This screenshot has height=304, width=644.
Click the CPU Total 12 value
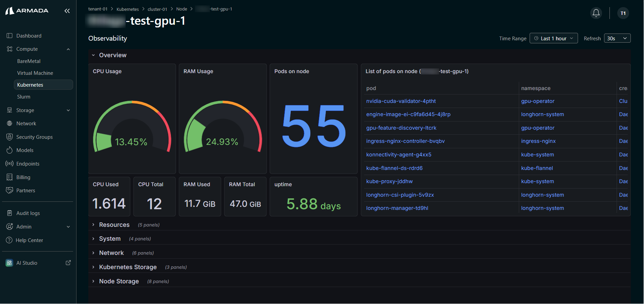(154, 204)
